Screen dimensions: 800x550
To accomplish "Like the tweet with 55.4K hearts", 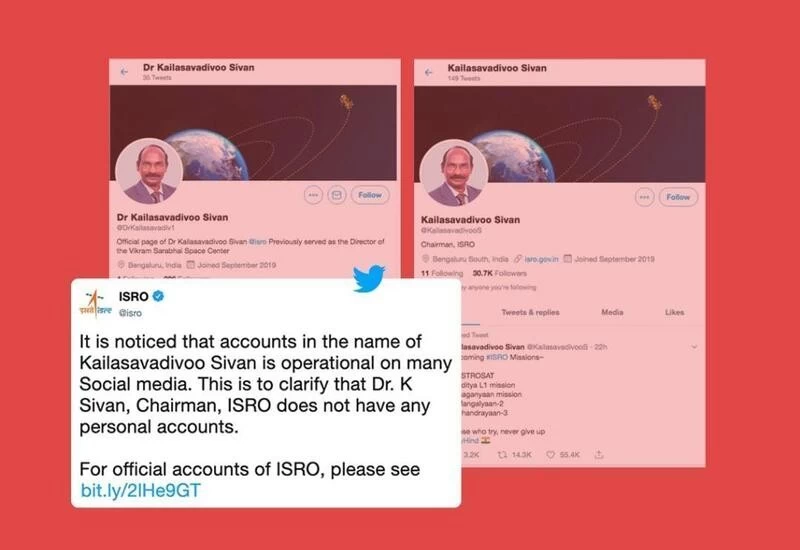I will click(x=551, y=455).
